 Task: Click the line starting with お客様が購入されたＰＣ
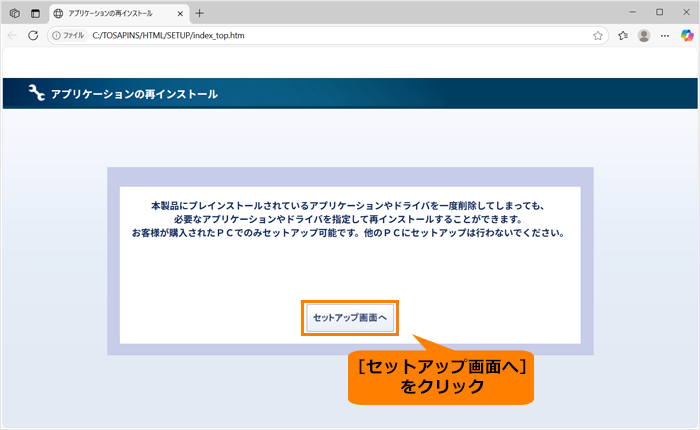point(348,233)
